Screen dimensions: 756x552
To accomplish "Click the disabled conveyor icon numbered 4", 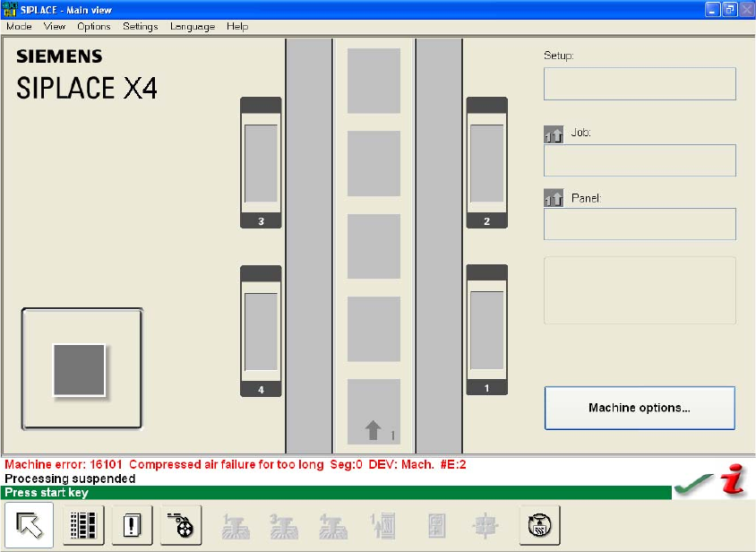I will (x=333, y=526).
